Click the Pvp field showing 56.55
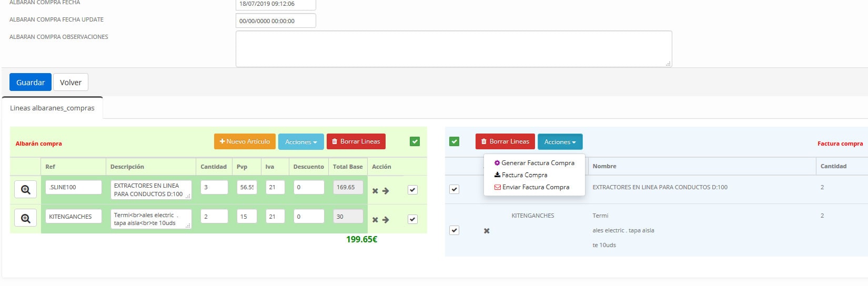 247,187
